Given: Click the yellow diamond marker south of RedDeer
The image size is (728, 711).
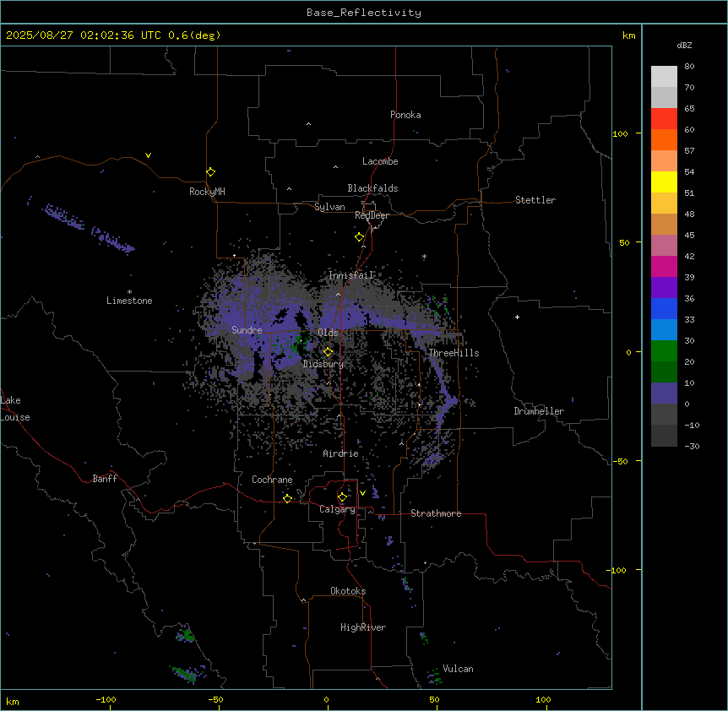Looking at the screenshot, I should pos(359,237).
